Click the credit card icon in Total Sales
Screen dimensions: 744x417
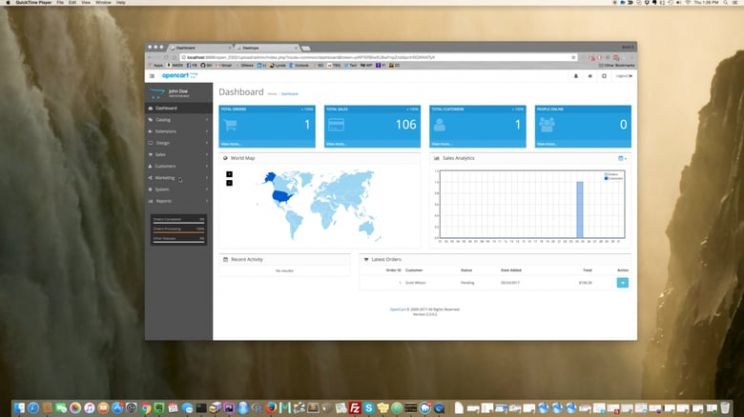(x=336, y=125)
